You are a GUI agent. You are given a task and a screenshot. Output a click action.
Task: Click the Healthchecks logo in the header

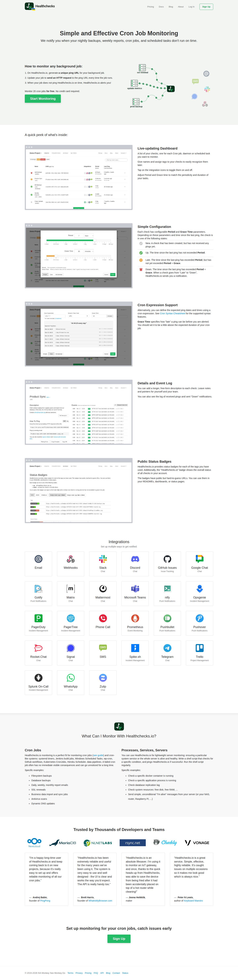pos(40,6)
